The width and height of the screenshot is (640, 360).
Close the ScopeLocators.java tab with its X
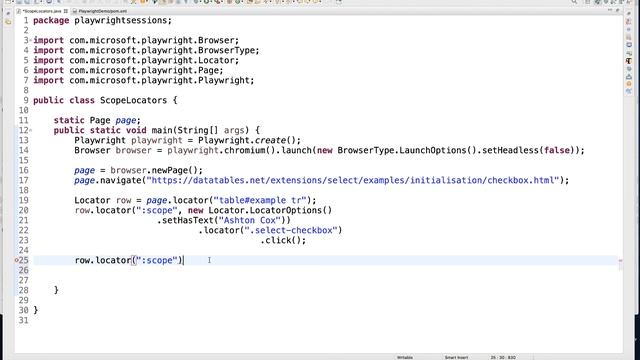tap(66, 11)
